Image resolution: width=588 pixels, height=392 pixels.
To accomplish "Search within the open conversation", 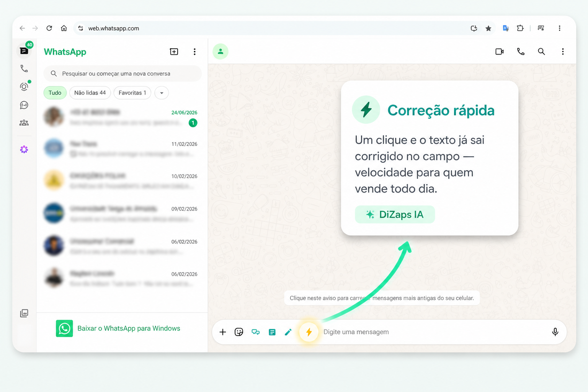I will pyautogui.click(x=541, y=51).
